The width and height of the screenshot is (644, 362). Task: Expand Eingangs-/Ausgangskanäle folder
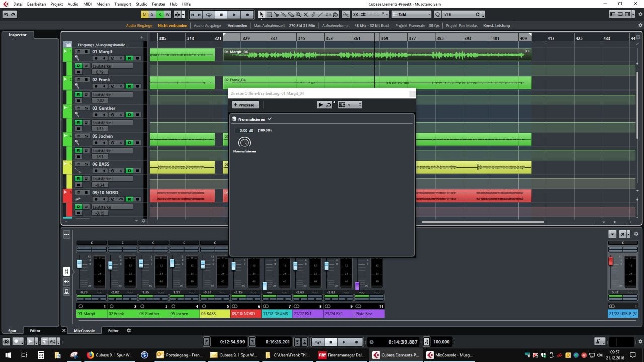[69, 45]
